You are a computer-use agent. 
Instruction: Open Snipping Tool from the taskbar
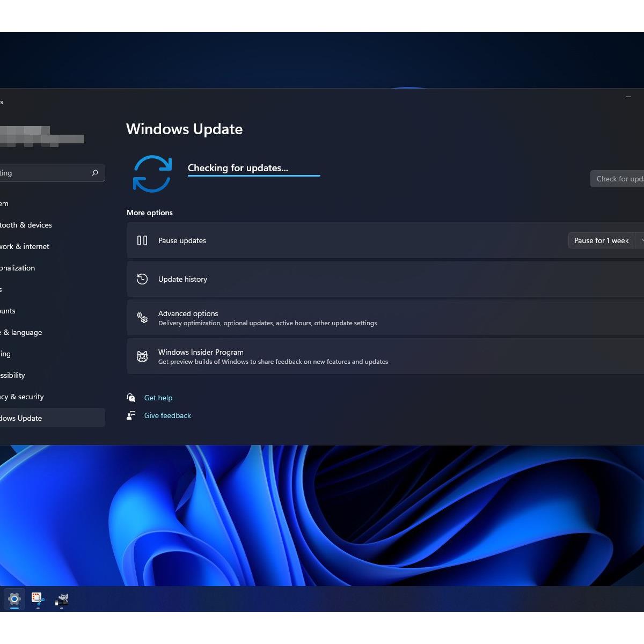click(x=38, y=599)
